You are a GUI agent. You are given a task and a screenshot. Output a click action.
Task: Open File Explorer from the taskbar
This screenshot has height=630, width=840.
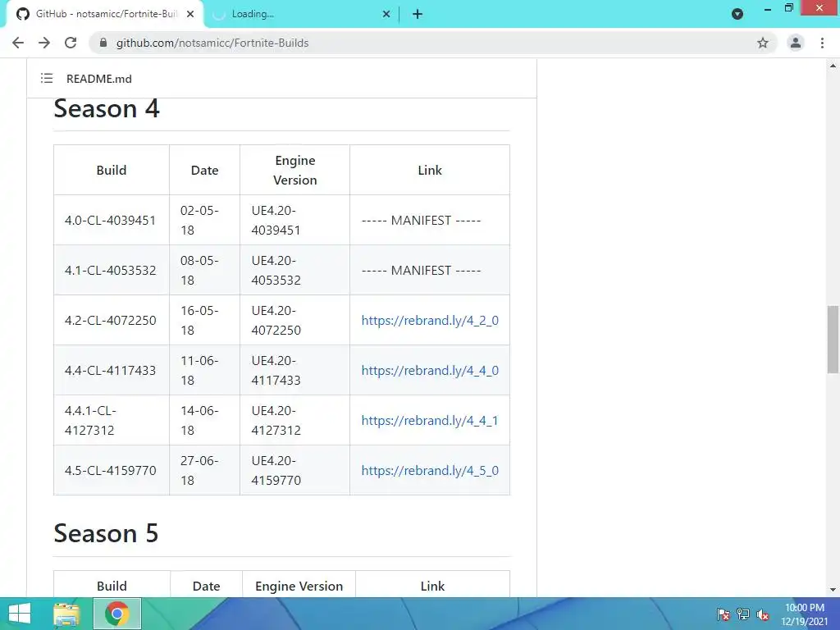coord(66,614)
